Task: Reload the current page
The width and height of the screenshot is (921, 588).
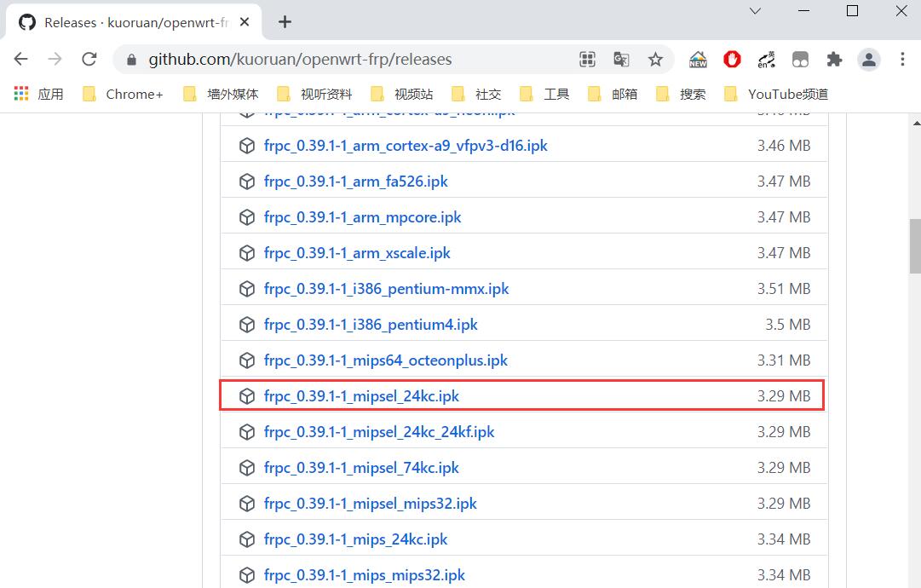Action: (89, 59)
